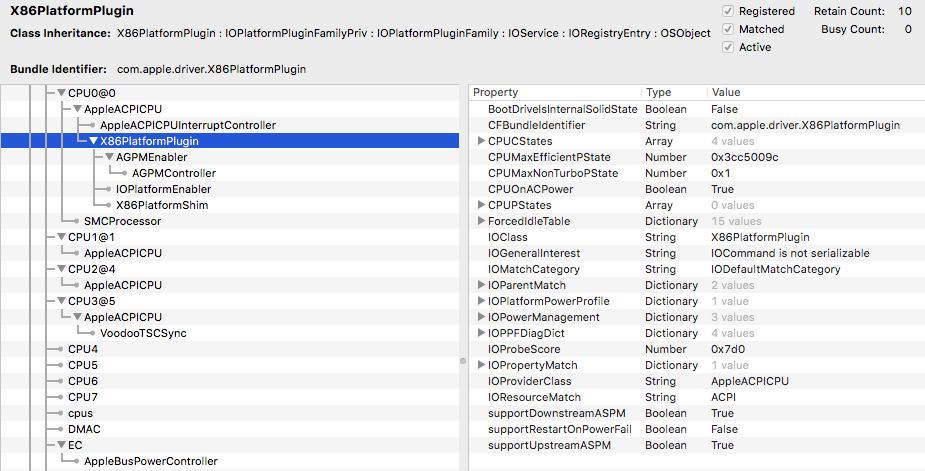
Task: Select the CPU6 tree entry
Action: [x=83, y=381]
